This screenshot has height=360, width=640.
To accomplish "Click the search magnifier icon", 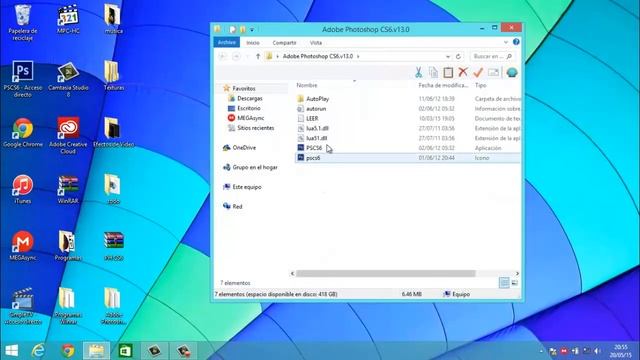I will tap(509, 56).
